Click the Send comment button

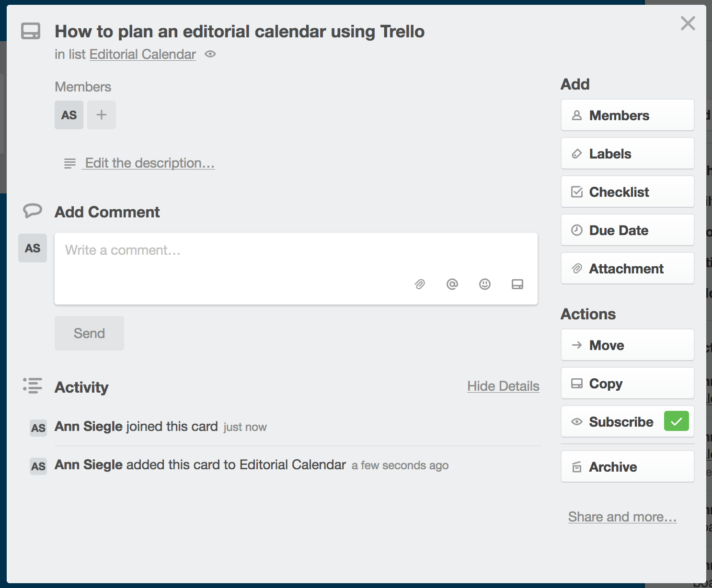[x=89, y=333]
